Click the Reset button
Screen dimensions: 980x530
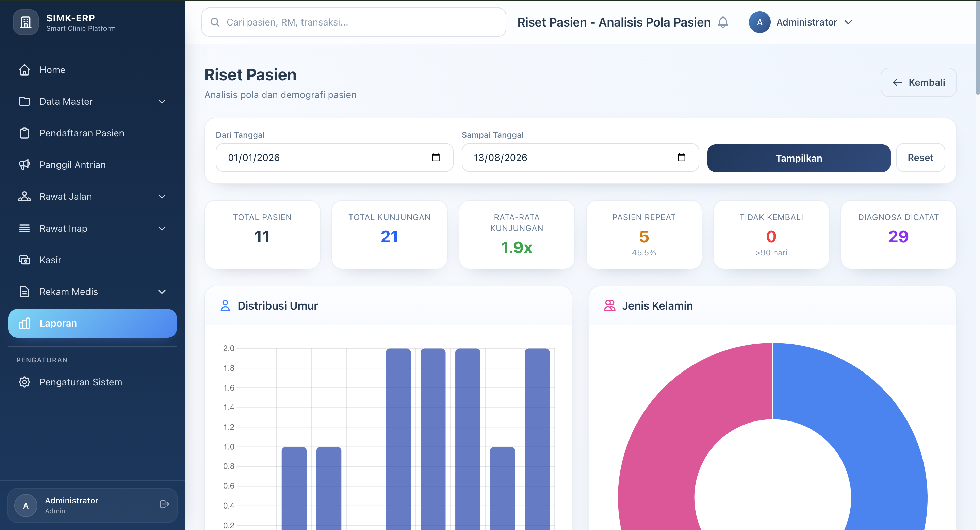(x=920, y=158)
